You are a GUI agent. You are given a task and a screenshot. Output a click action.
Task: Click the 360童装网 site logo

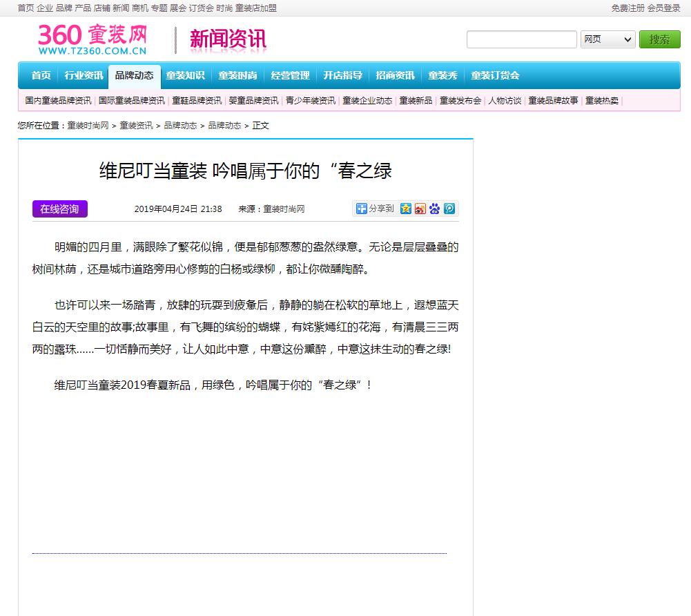pos(92,39)
